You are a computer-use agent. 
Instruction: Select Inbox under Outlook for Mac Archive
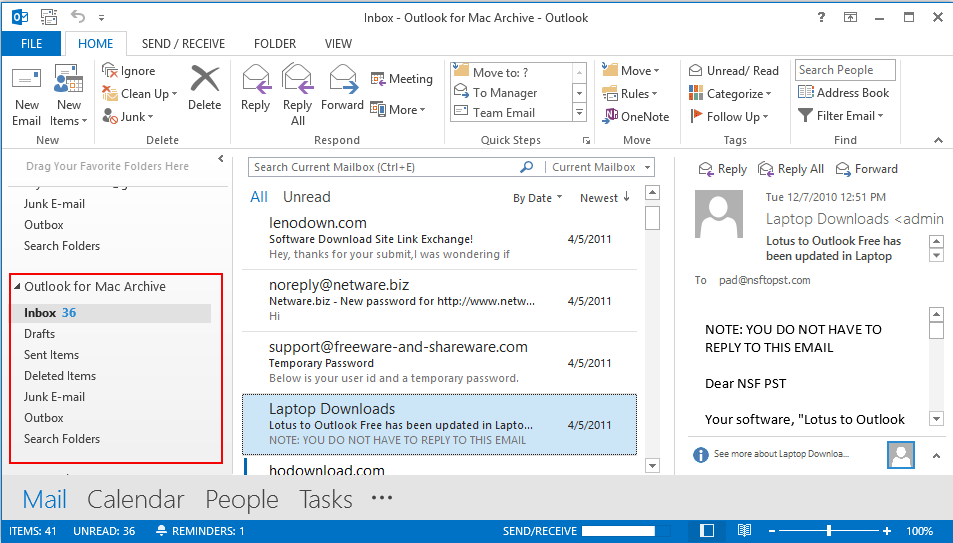111,313
